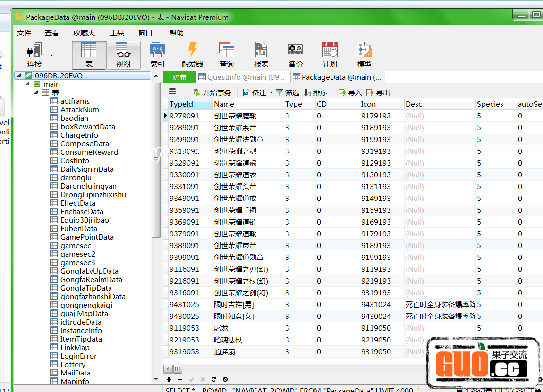Click the 触发器 (Trigger) lightning icon

click(192, 55)
